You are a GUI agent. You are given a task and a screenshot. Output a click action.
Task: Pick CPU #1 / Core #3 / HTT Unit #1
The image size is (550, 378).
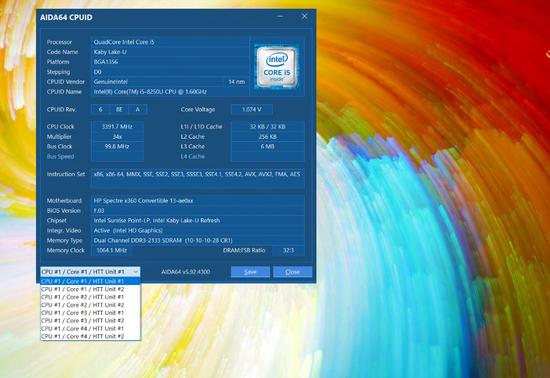click(90, 313)
